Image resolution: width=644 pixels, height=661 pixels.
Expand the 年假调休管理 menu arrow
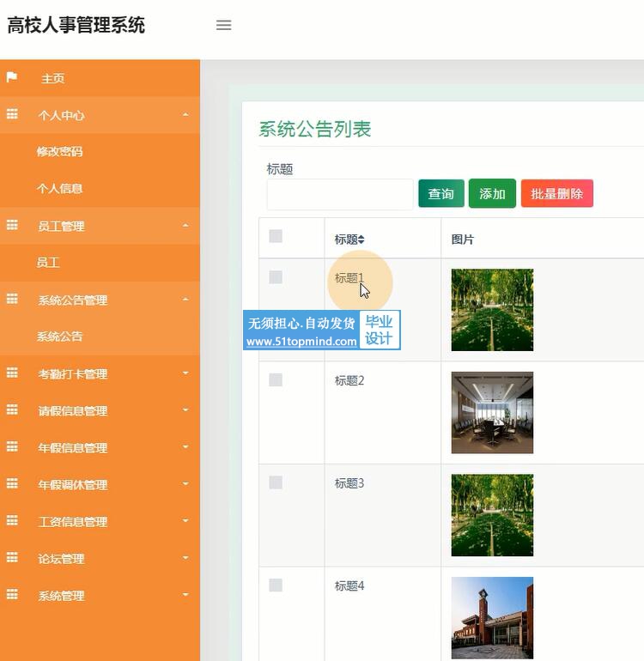point(185,483)
